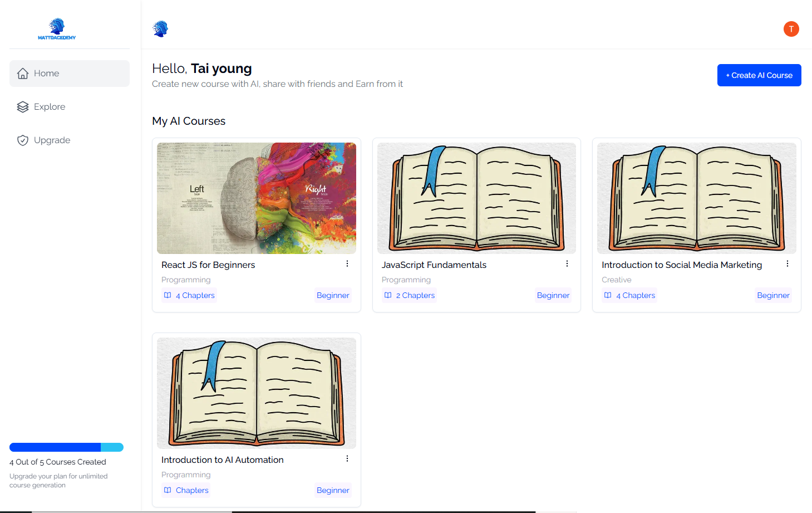
Task: Click the brain logo in top header
Action: [160, 28]
